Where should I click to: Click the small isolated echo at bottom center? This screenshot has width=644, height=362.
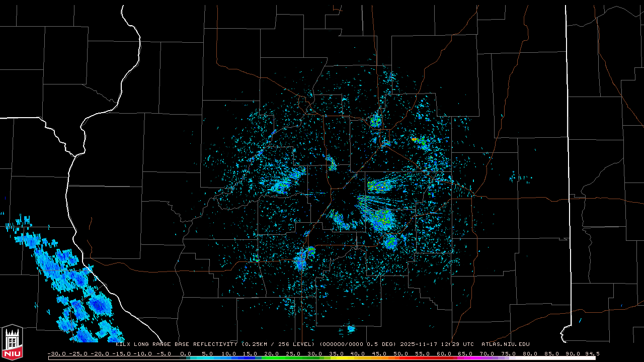(351, 329)
